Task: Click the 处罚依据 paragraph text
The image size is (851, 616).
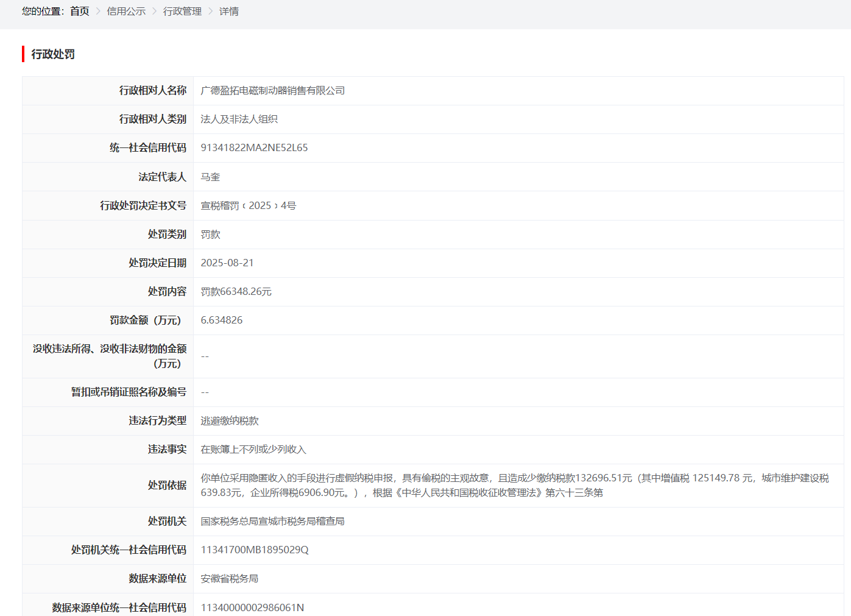Action: coord(515,486)
